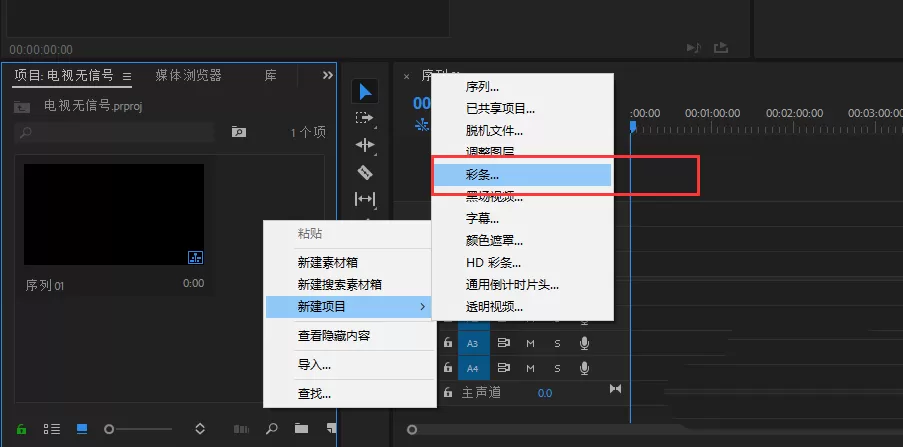The width and height of the screenshot is (903, 447).
Task: Click the 主声道 volume value 0.0
Action: point(545,393)
